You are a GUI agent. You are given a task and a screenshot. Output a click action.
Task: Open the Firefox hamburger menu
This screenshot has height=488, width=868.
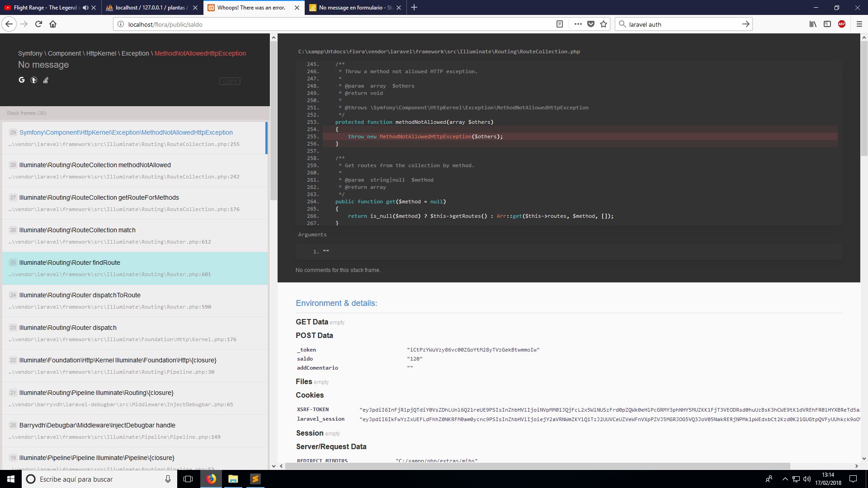pos(859,24)
